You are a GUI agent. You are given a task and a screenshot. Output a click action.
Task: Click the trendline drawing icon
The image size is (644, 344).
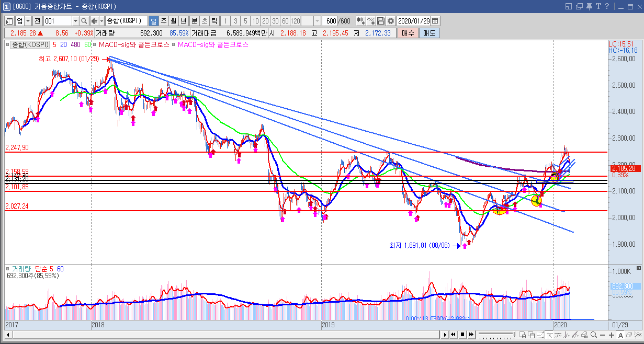558,335
